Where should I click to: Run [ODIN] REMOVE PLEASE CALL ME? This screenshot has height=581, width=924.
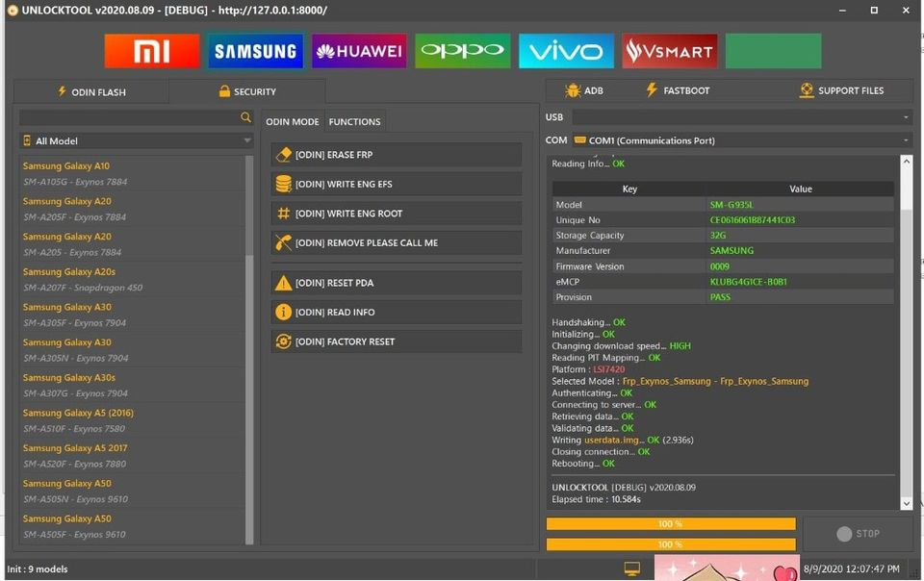pos(397,242)
